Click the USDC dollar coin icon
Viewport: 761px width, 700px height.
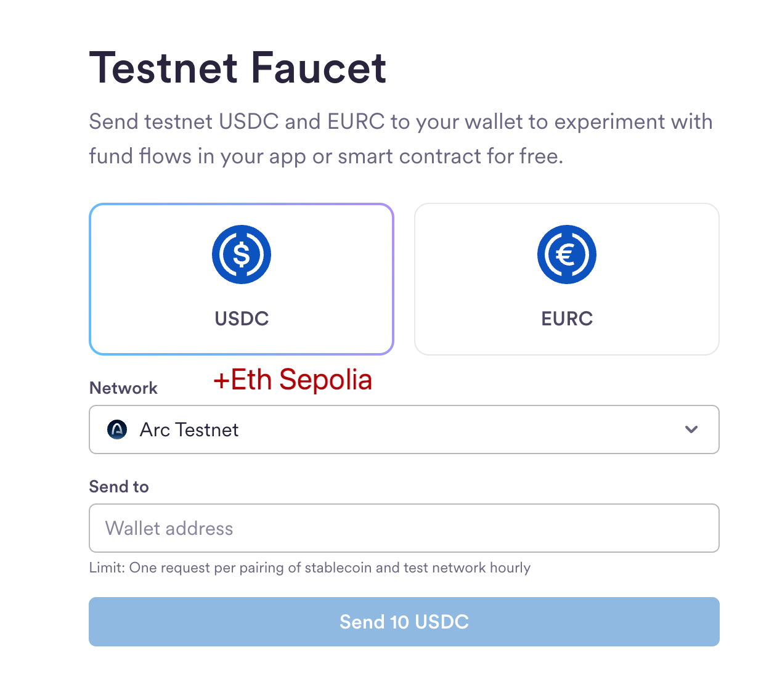[x=242, y=254]
